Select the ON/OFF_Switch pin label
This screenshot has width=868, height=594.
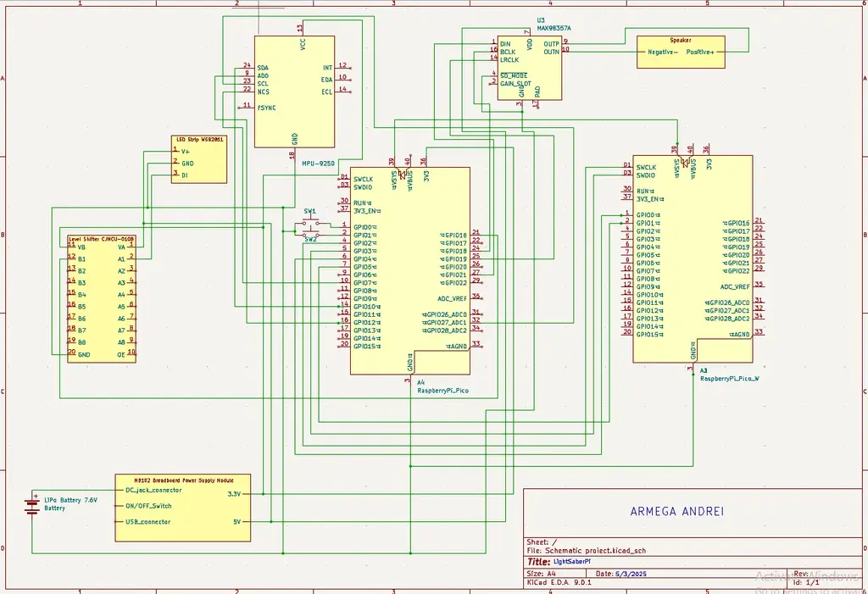coord(147,506)
